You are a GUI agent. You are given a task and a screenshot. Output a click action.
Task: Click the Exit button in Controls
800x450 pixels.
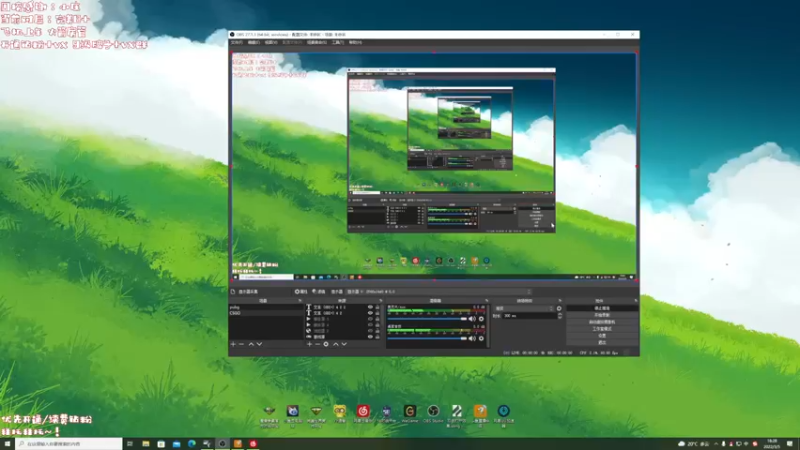[x=602, y=342]
